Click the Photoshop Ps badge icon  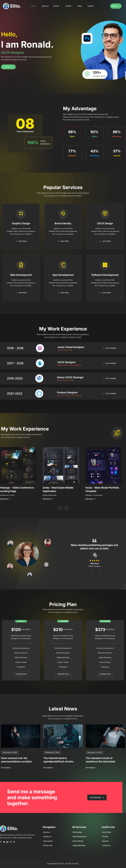point(87,38)
